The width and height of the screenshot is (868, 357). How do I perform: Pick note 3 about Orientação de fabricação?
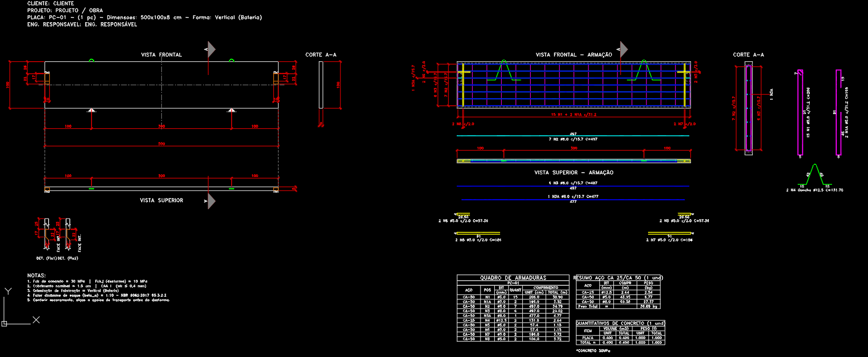click(73, 290)
